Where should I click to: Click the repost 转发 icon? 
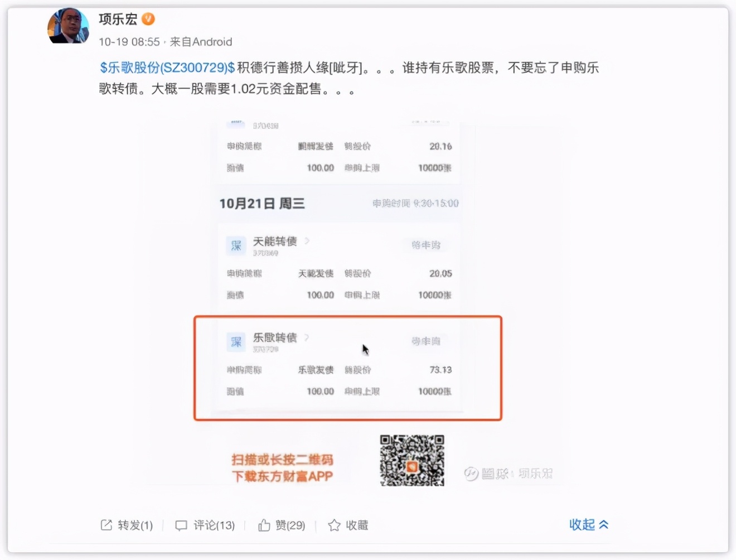(106, 525)
